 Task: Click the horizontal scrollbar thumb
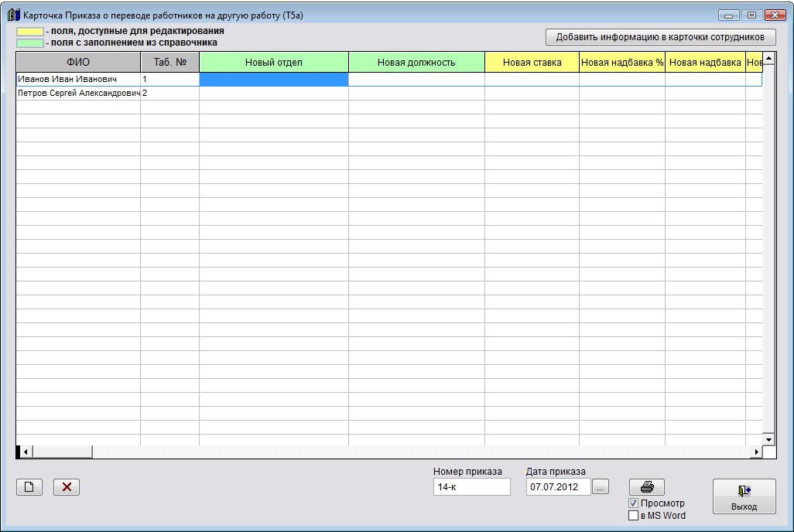pos(62,452)
